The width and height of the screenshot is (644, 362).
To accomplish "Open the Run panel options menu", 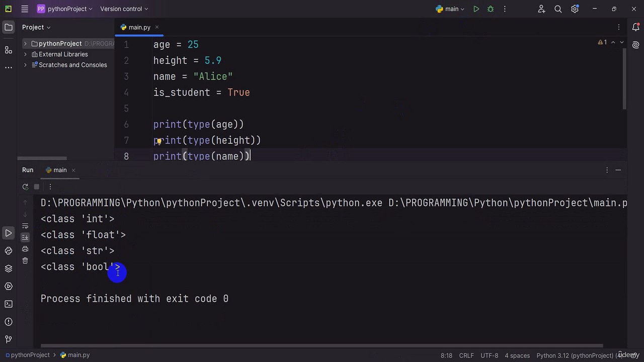I will tap(607, 170).
